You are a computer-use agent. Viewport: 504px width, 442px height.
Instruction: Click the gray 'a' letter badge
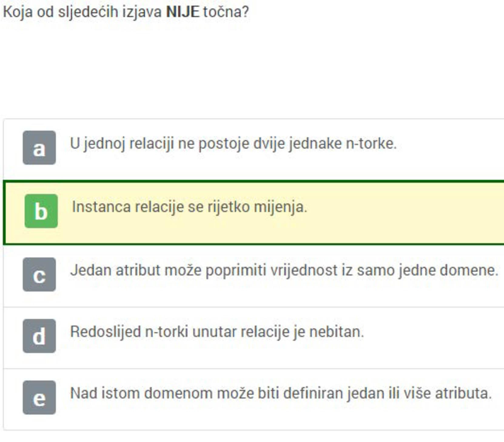point(39,148)
